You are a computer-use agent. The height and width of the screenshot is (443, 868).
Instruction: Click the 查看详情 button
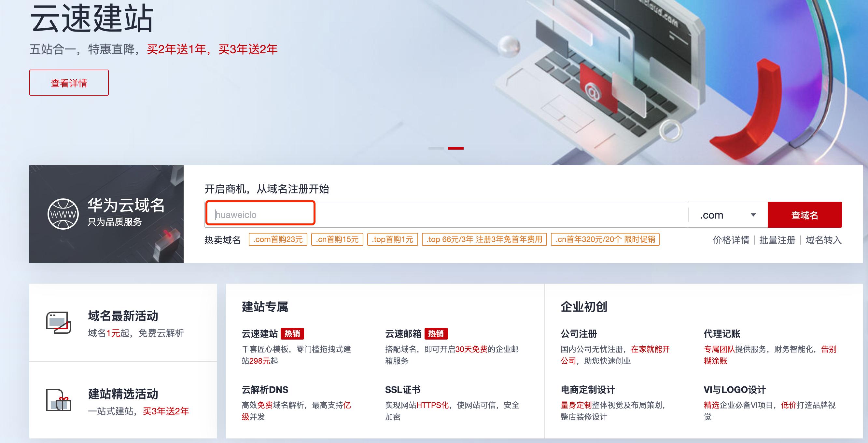[x=69, y=82]
